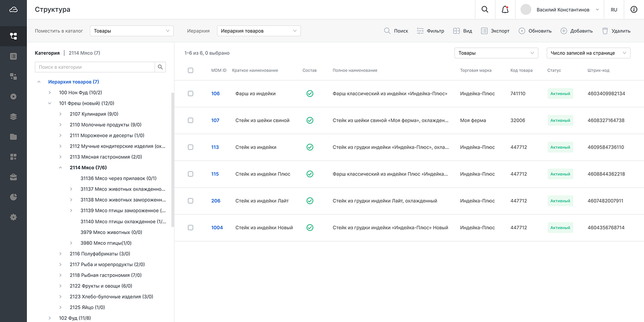
Task: Click the Фильтр toolbar item
Action: (x=430, y=31)
